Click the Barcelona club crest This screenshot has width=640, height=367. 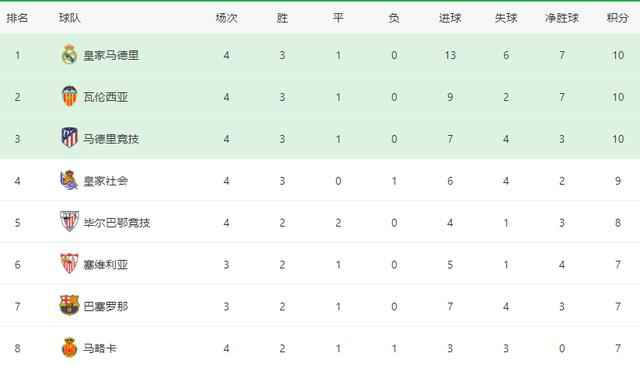[x=69, y=305]
